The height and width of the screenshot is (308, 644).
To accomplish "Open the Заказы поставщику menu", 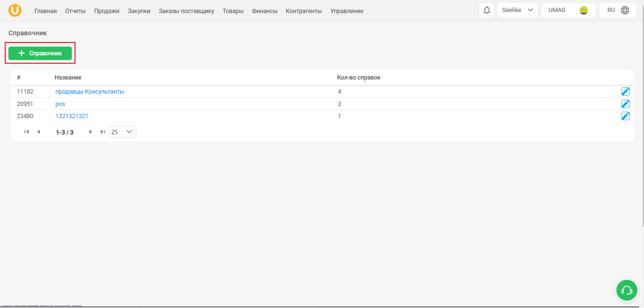I will (186, 11).
